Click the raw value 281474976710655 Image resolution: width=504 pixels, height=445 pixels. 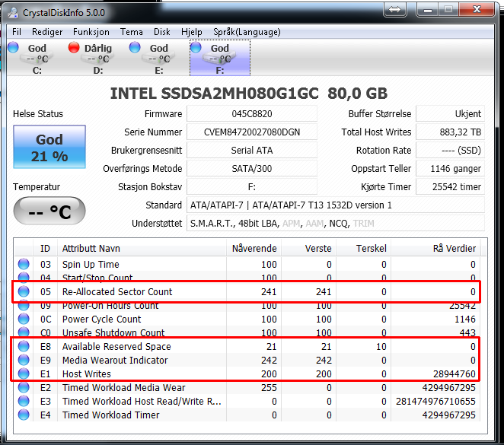tap(435, 402)
